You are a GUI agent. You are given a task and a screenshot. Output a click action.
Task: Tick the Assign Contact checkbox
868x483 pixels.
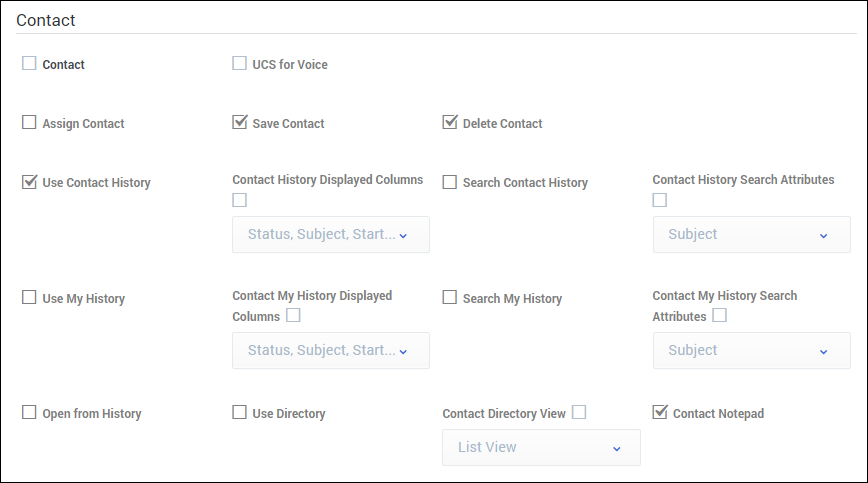pyautogui.click(x=29, y=123)
